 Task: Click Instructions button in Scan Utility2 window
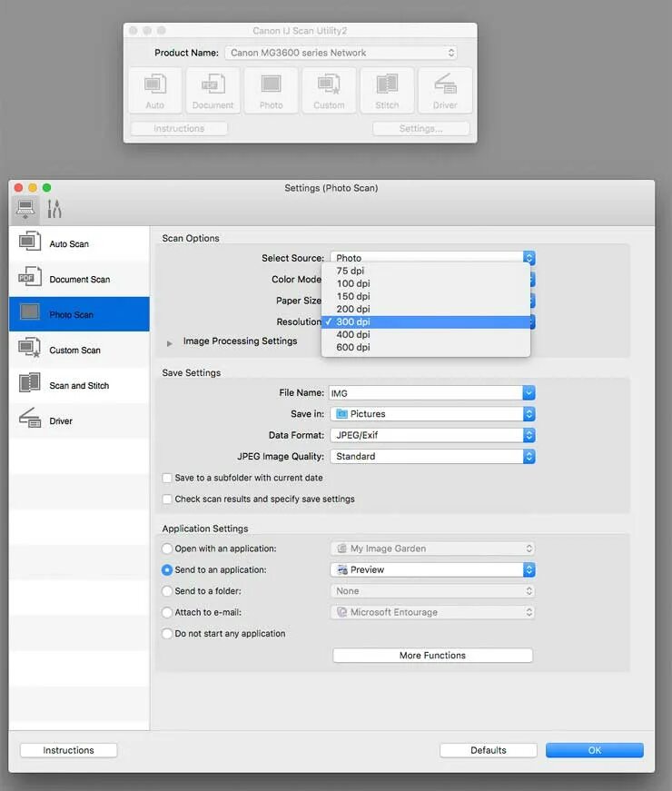(x=179, y=129)
